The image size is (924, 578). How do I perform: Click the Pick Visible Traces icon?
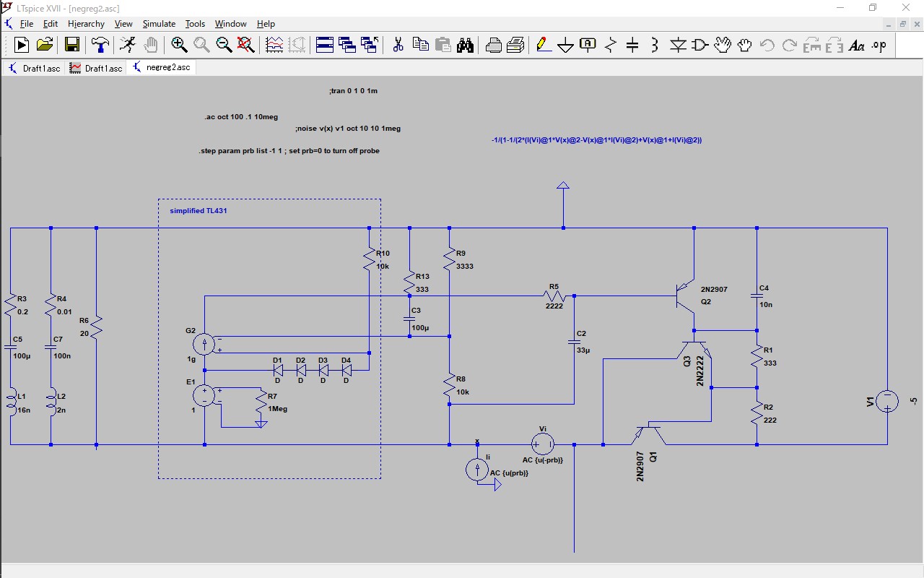(274, 45)
